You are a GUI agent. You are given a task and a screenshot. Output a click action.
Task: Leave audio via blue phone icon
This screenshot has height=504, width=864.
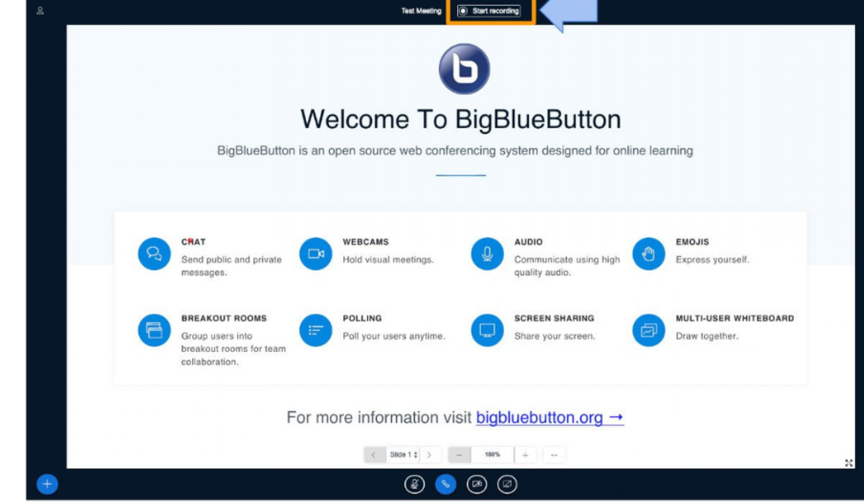click(446, 485)
